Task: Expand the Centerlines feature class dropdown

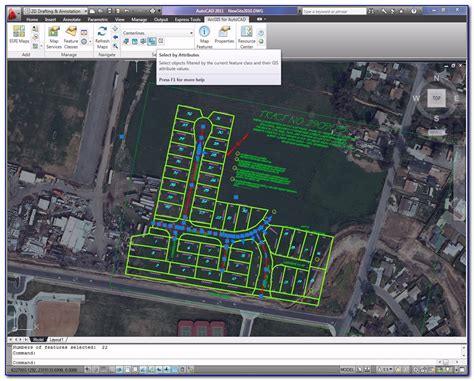Action: tap(158, 33)
